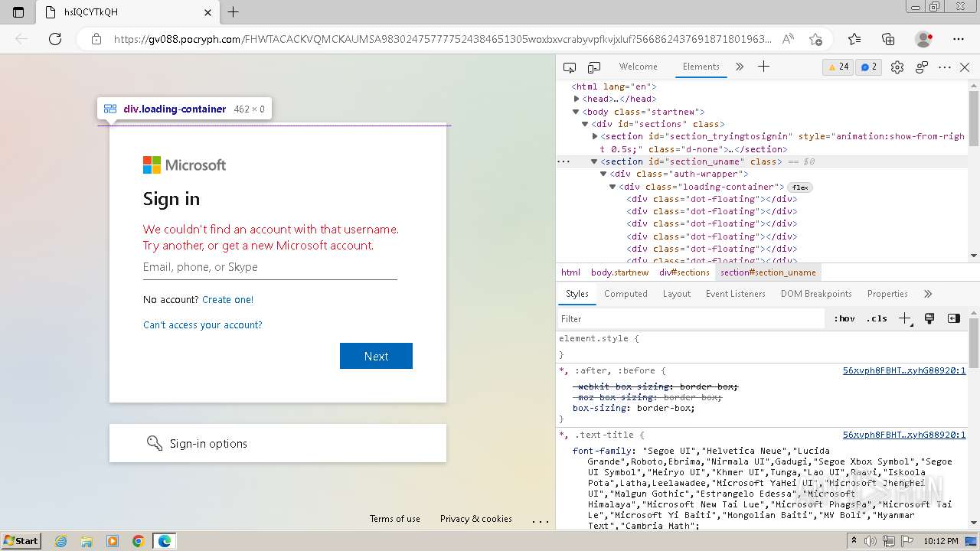Open the 24 warnings counter
Screen dimensions: 980x551
[838, 67]
